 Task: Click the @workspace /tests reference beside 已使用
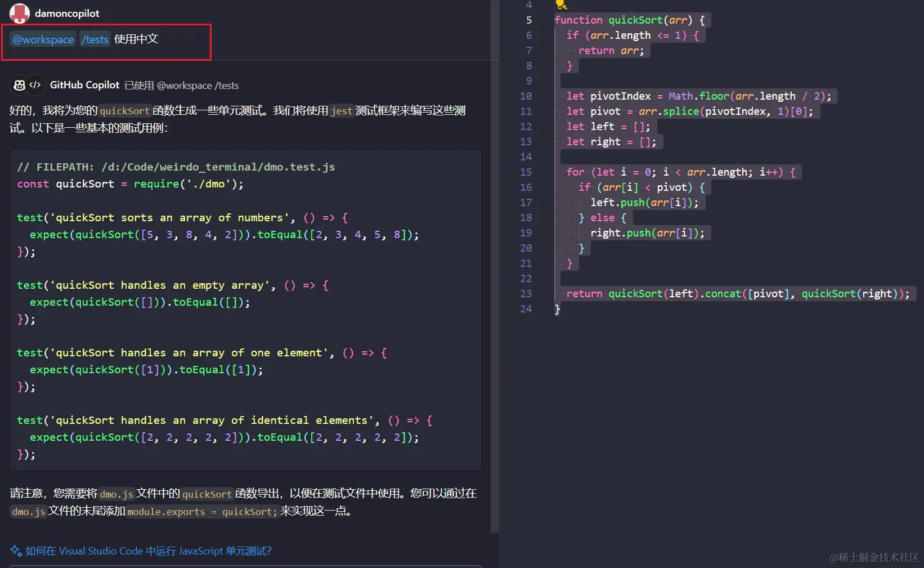[198, 86]
